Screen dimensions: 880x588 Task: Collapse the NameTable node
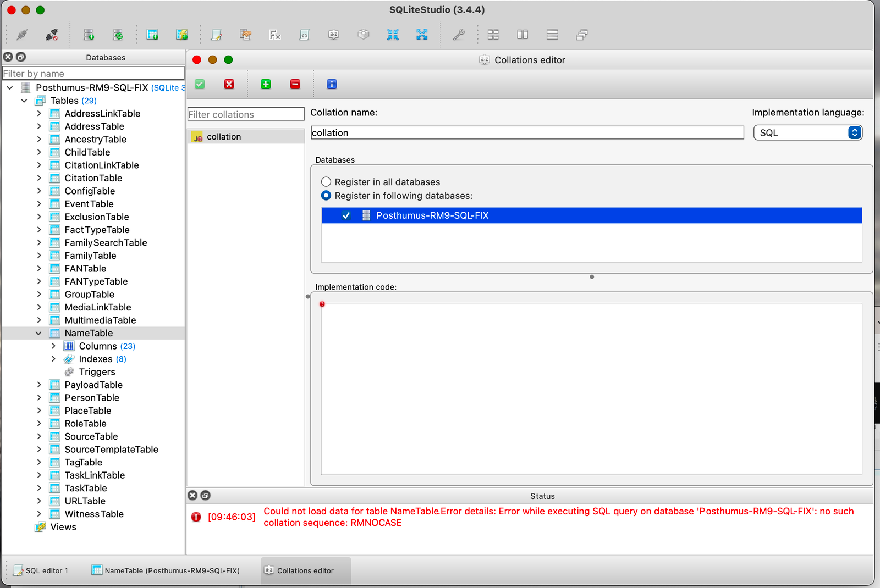[x=38, y=333]
